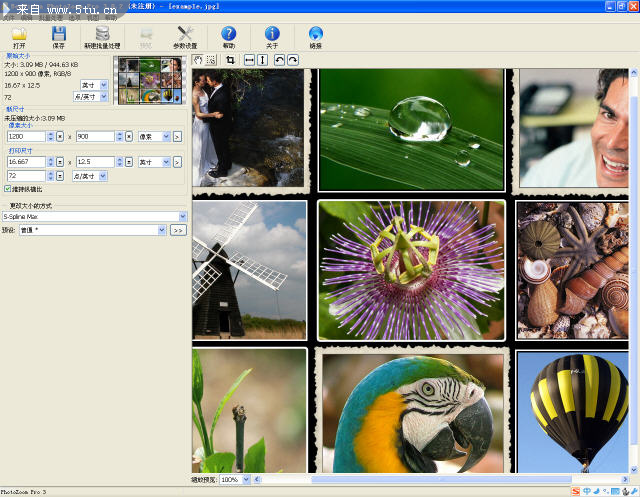The width and height of the screenshot is (640, 497).
Task: Click the image navigator thumbnail preview
Action: coord(150,80)
